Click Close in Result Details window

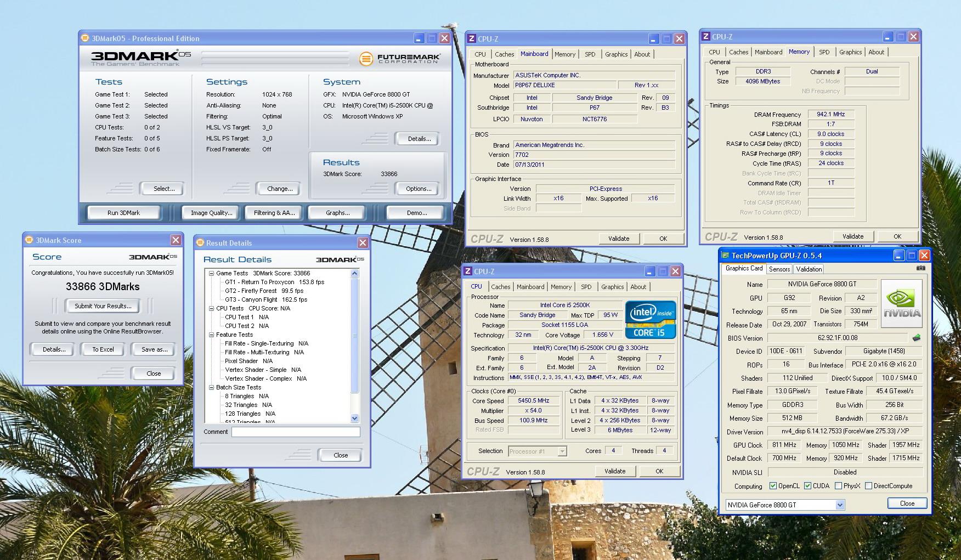point(341,455)
